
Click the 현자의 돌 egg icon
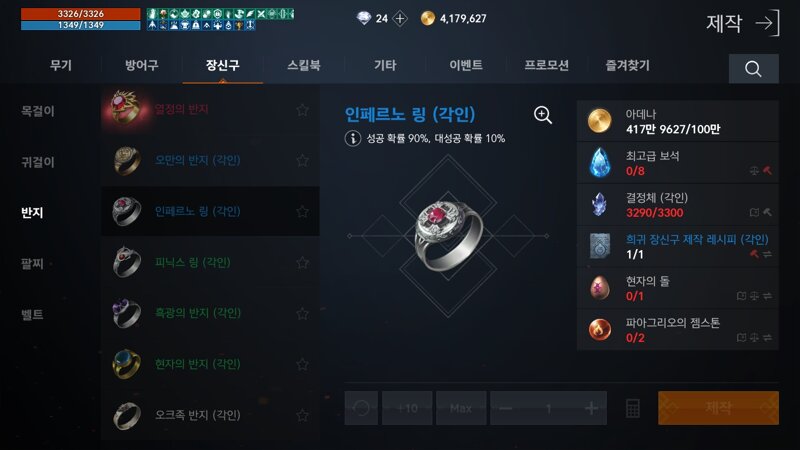[599, 288]
